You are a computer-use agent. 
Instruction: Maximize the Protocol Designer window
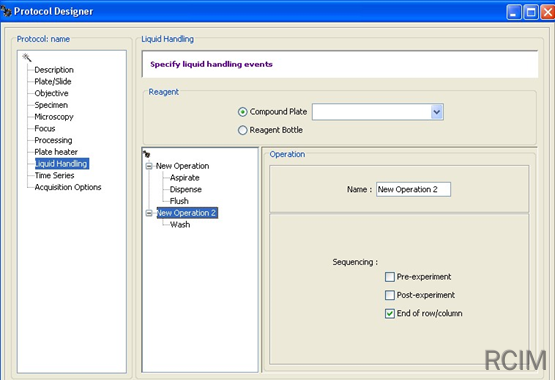531,12
